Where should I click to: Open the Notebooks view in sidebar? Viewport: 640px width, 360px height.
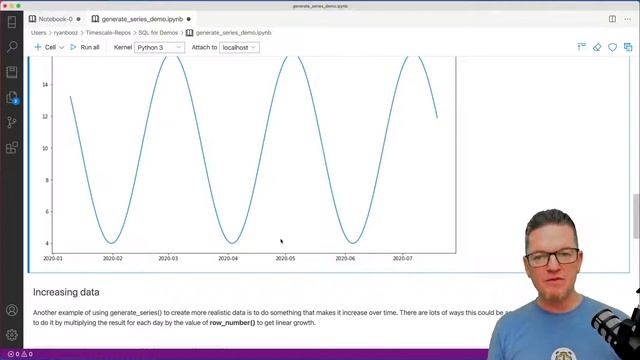coord(12,72)
